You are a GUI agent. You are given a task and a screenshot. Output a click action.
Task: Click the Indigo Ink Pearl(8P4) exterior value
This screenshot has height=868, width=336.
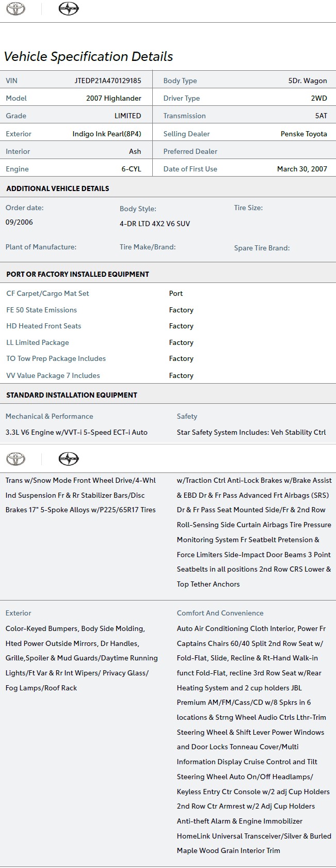(106, 134)
